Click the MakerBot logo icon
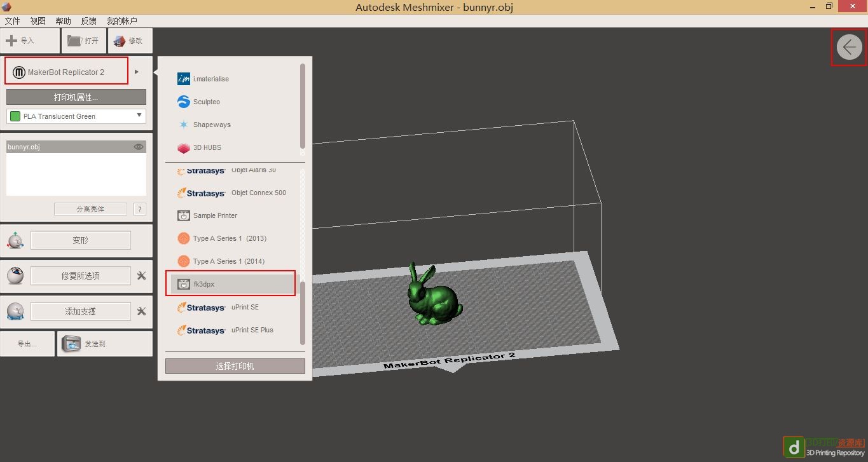Image resolution: width=868 pixels, height=462 pixels. (19, 72)
